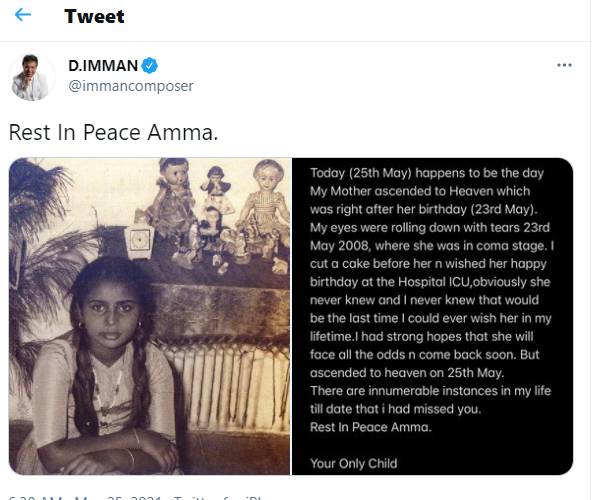The image size is (600, 500).
Task: Open the tweet's three-dot more menu
Action: pos(564,65)
